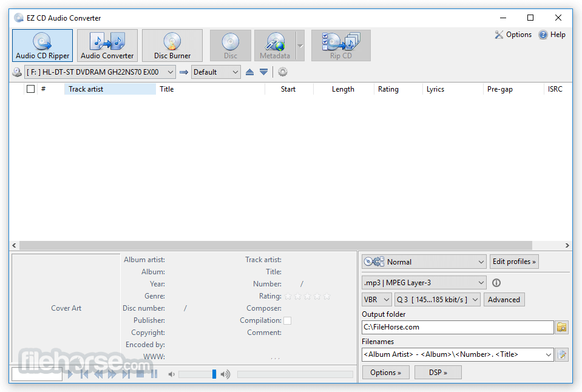Expand the Metadata dropdown arrow
582x392 pixels.
(300, 46)
